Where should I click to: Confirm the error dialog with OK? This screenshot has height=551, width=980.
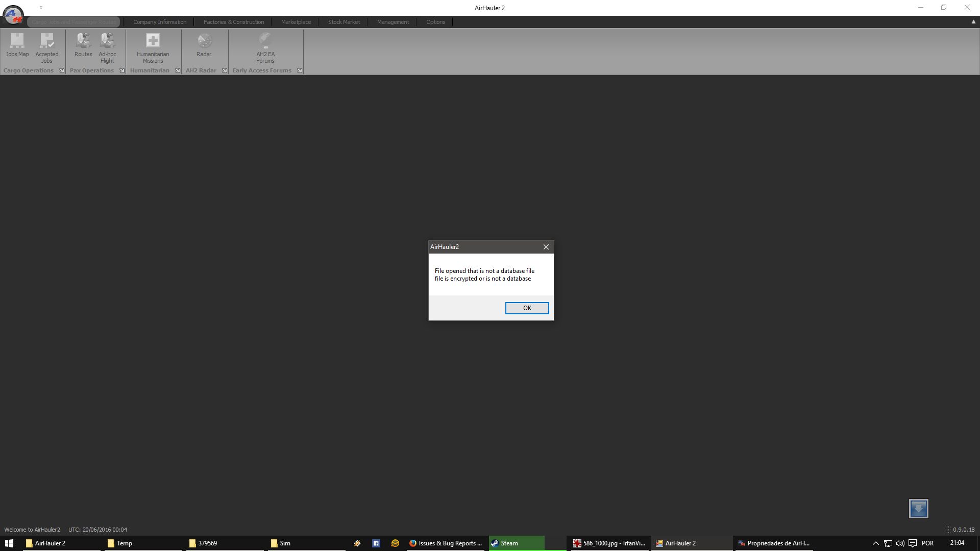[527, 308]
